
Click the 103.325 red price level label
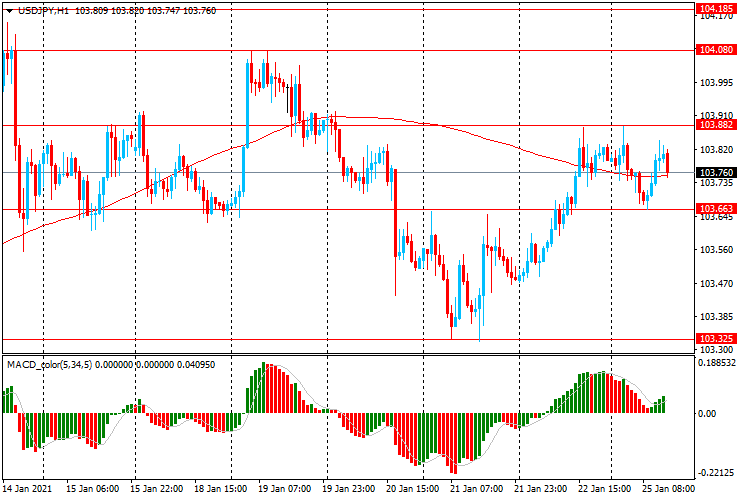716,339
